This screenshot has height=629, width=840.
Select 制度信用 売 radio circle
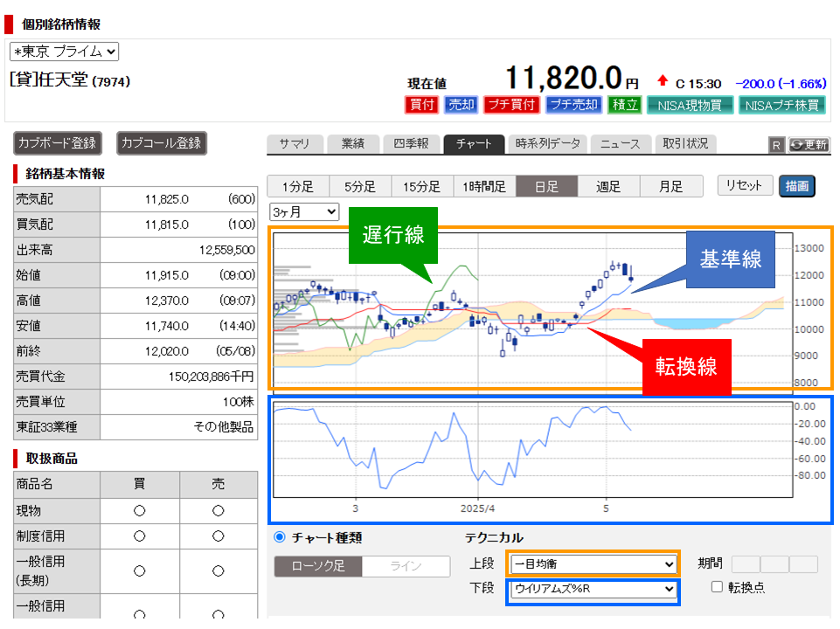point(218,536)
